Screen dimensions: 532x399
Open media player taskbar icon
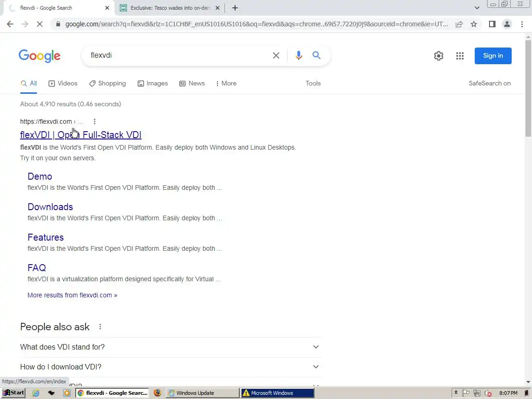[67, 393]
